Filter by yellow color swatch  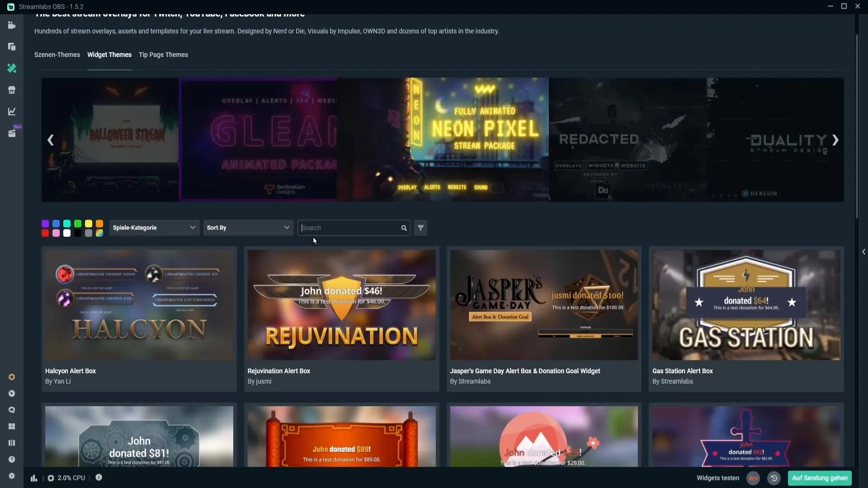pyautogui.click(x=89, y=224)
